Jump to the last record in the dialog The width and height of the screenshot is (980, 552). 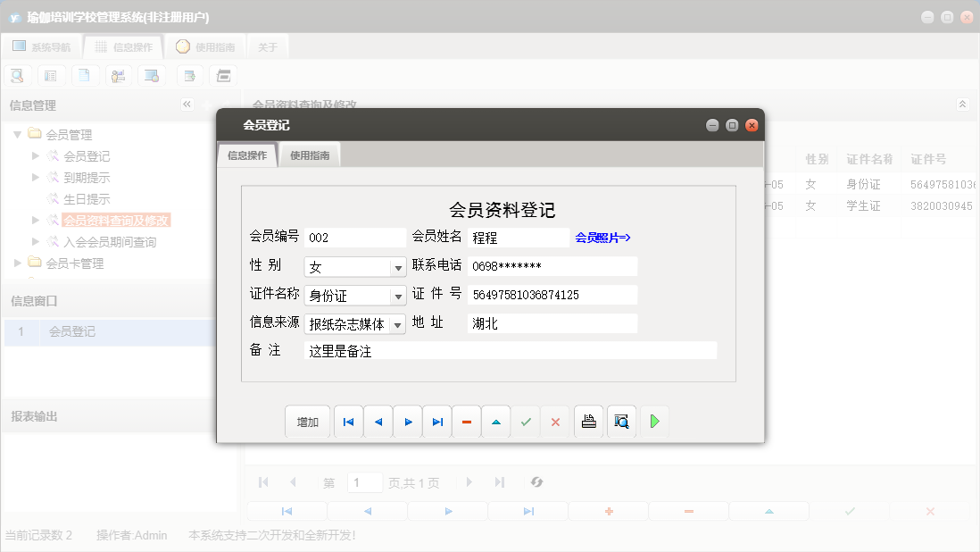436,421
